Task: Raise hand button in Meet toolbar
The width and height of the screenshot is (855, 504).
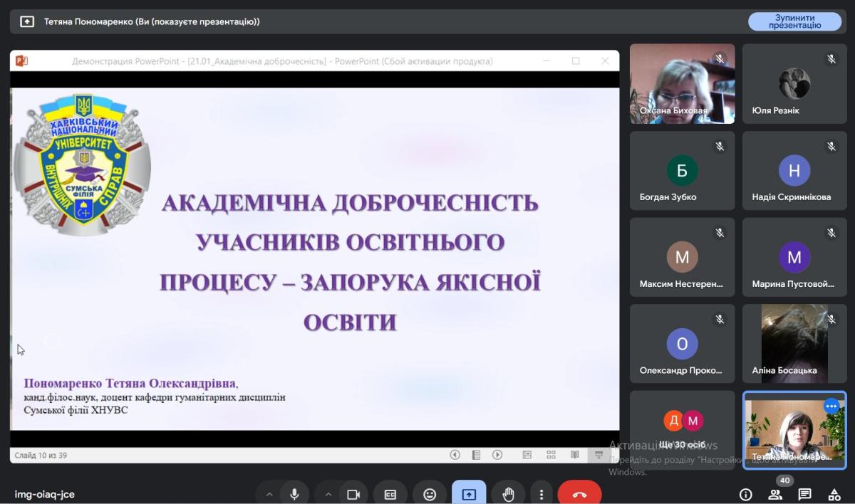Action: tap(508, 494)
